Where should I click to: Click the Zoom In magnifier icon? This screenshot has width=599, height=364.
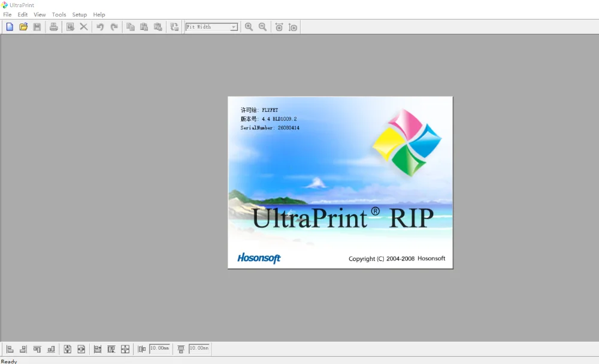click(x=249, y=27)
